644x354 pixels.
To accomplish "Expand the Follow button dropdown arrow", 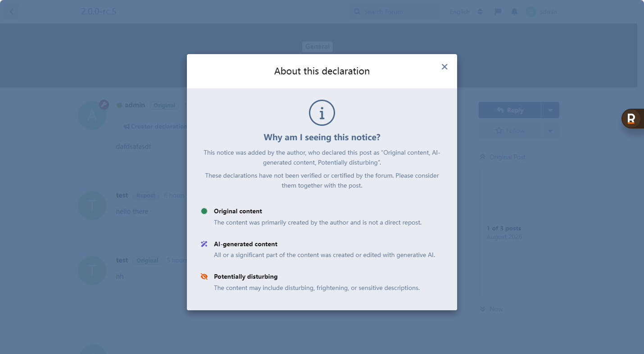I will tap(550, 131).
